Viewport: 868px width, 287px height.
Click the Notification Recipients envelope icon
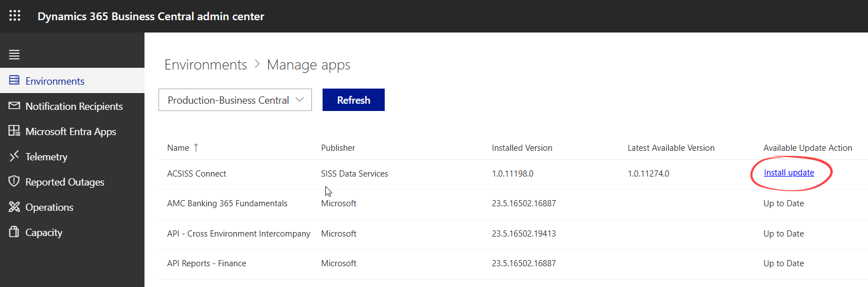[x=15, y=106]
